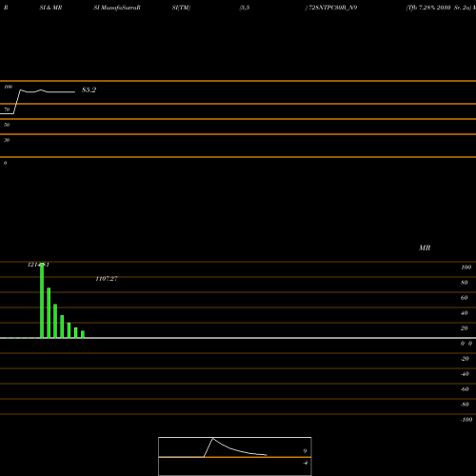Click the '(5,5' parameter text
The height and width of the screenshot is (476, 476).
coord(245,8)
